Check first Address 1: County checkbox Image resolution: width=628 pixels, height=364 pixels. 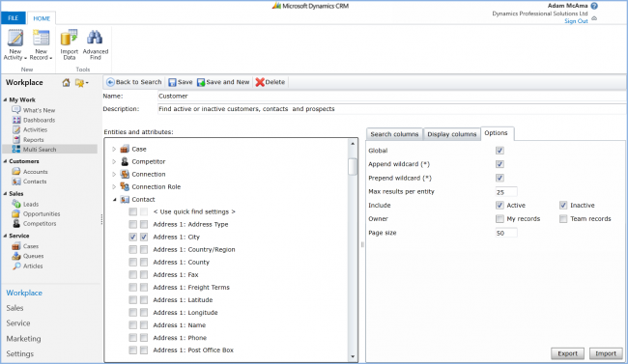tap(133, 262)
